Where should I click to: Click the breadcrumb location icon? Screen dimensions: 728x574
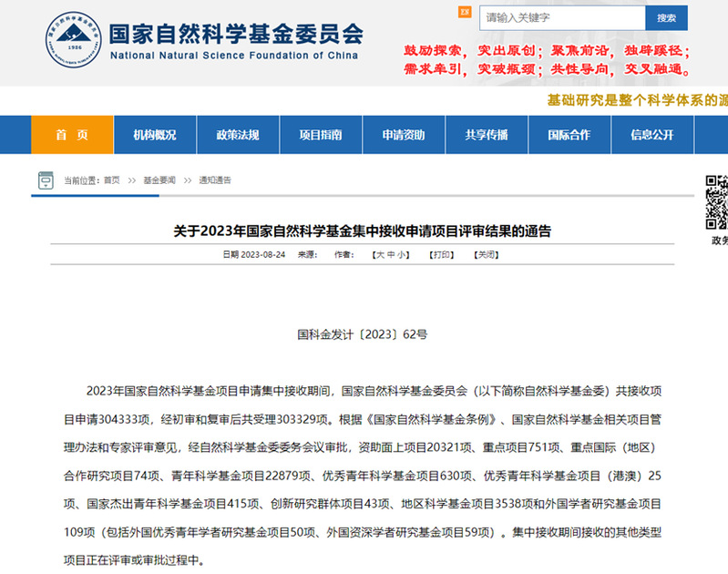(46, 180)
